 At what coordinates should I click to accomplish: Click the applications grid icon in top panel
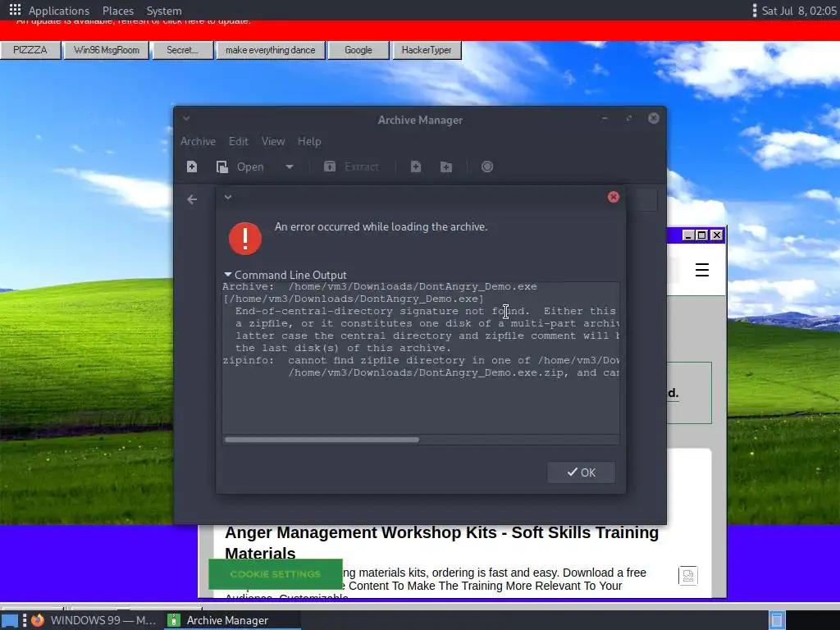[15, 10]
